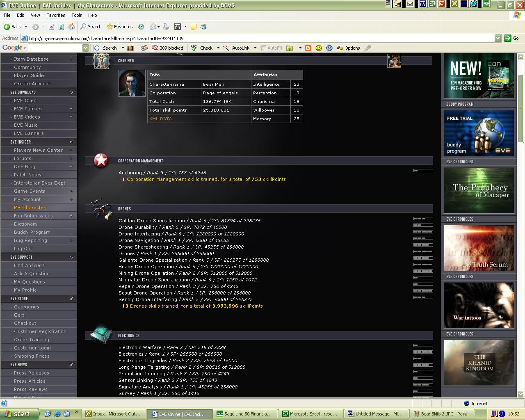Image resolution: width=525 pixels, height=420 pixels.
Task: Click the Windows Start button
Action: tap(20, 414)
